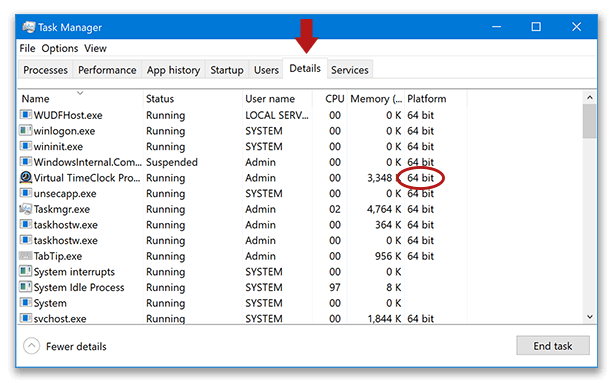Select the unsecapp.exe process icon

click(25, 193)
